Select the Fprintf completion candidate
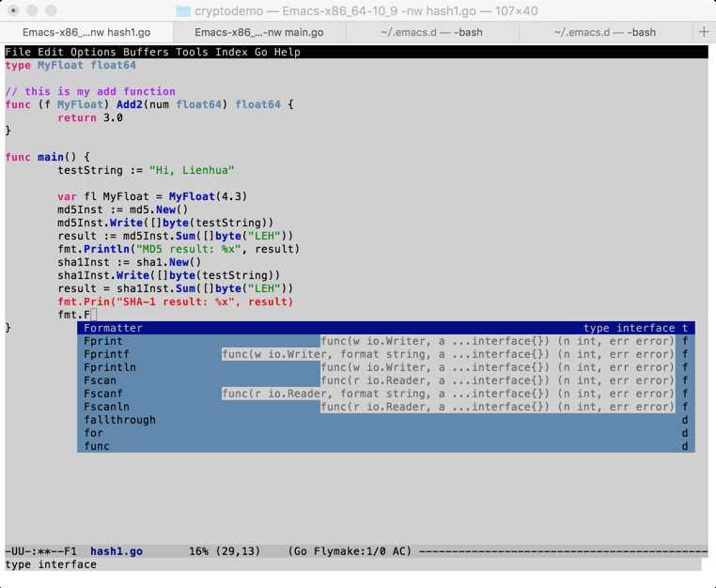 386,354
